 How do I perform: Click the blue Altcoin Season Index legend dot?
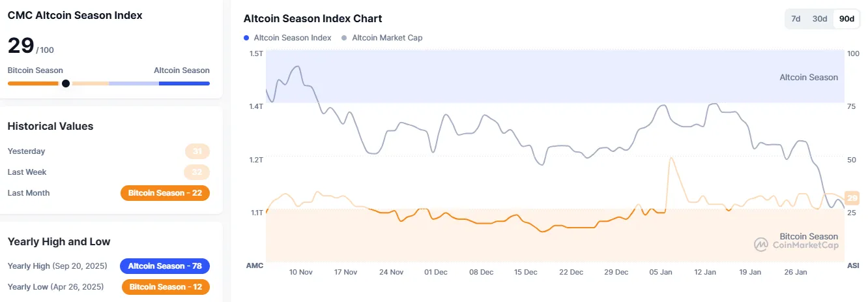246,38
